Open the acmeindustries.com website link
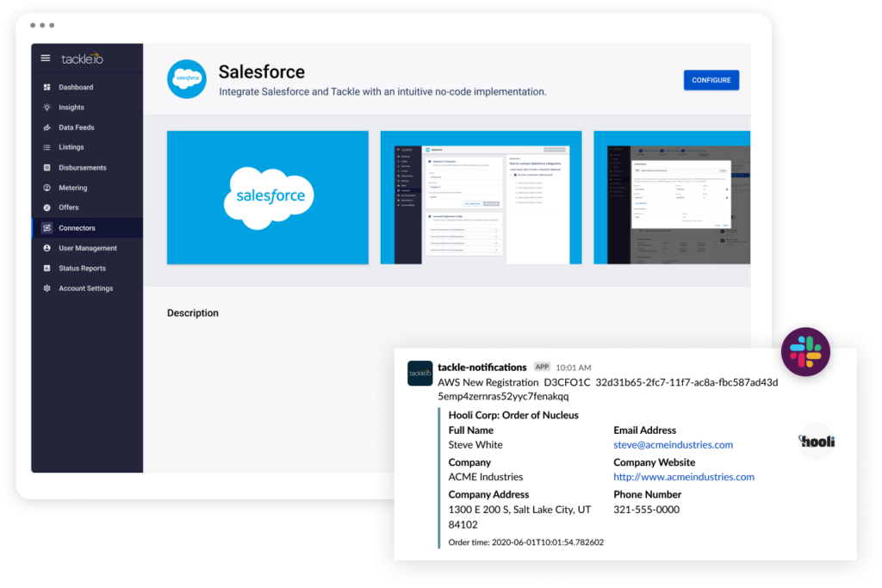The image size is (882, 588). click(x=683, y=477)
